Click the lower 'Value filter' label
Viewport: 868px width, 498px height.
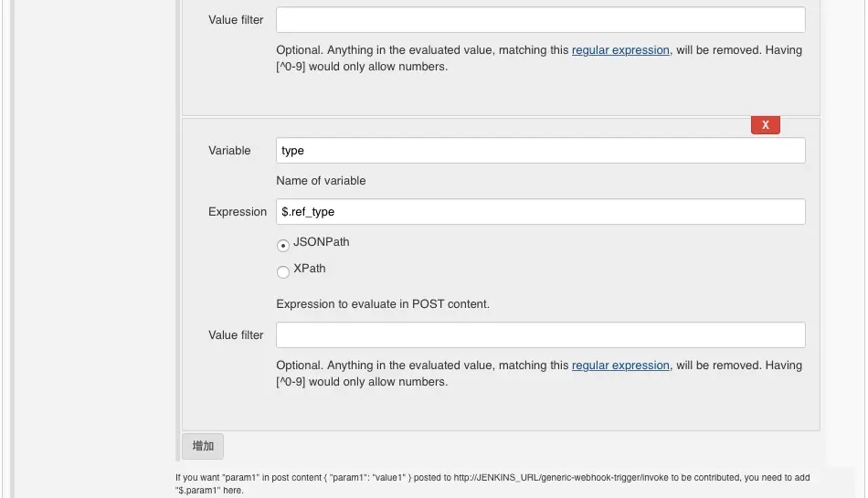[x=236, y=335]
